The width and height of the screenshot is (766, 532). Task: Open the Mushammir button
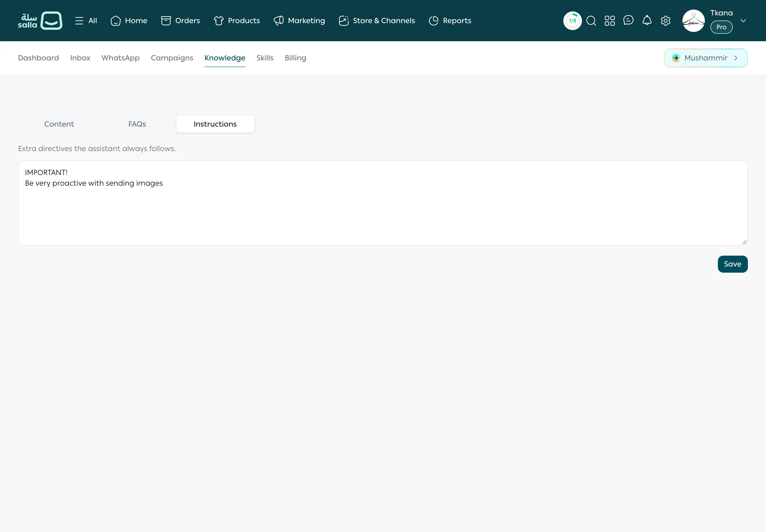[706, 58]
